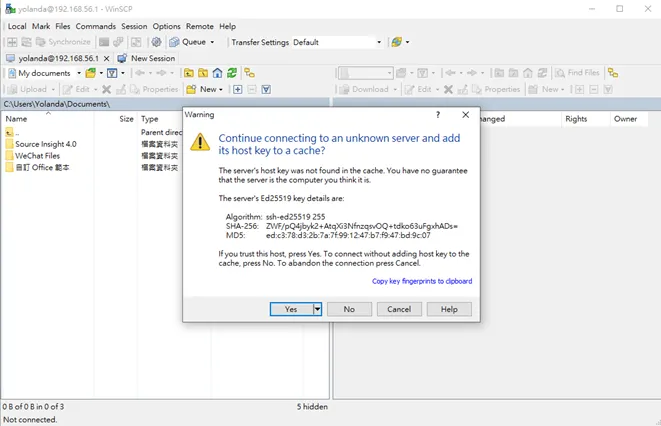Select the parent directory '..' row
Viewport: 661px width, 426px height.
point(12,133)
